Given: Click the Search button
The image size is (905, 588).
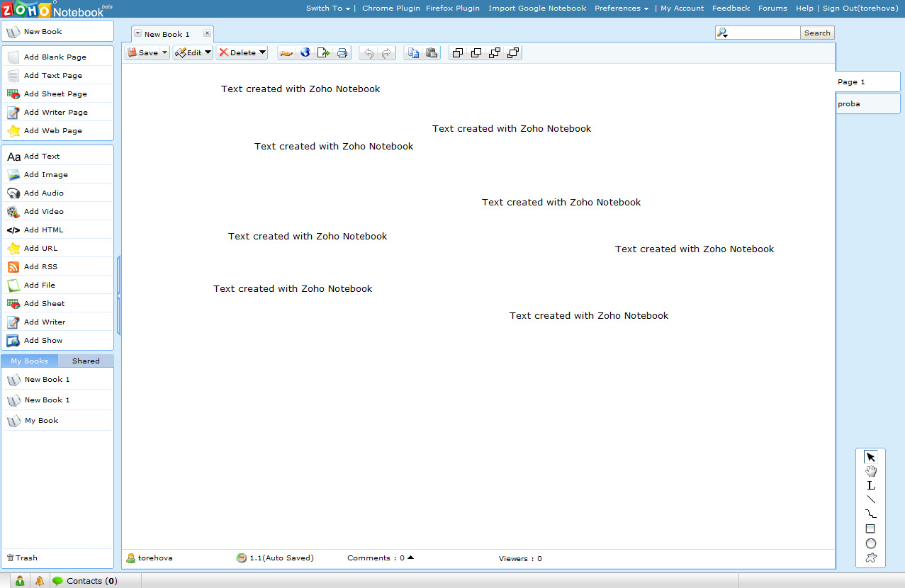Looking at the screenshot, I should [817, 33].
